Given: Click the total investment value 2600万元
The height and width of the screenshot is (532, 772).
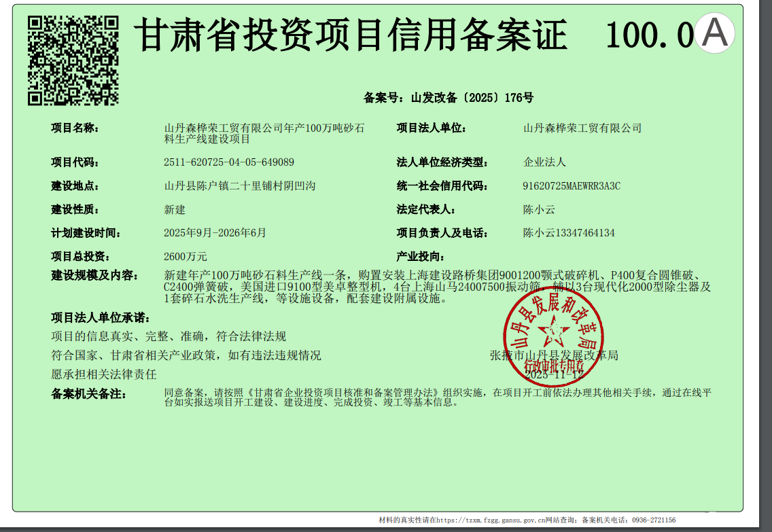Looking at the screenshot, I should coord(186,257).
